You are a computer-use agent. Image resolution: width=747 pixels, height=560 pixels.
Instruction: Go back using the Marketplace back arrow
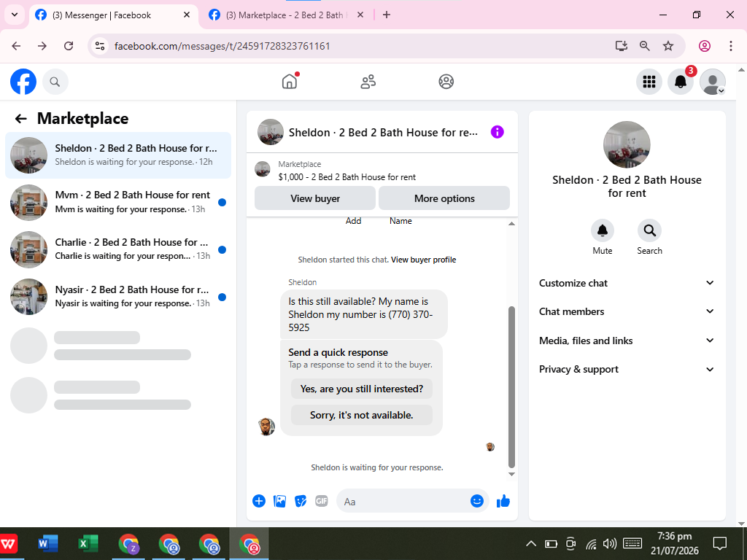pos(20,119)
